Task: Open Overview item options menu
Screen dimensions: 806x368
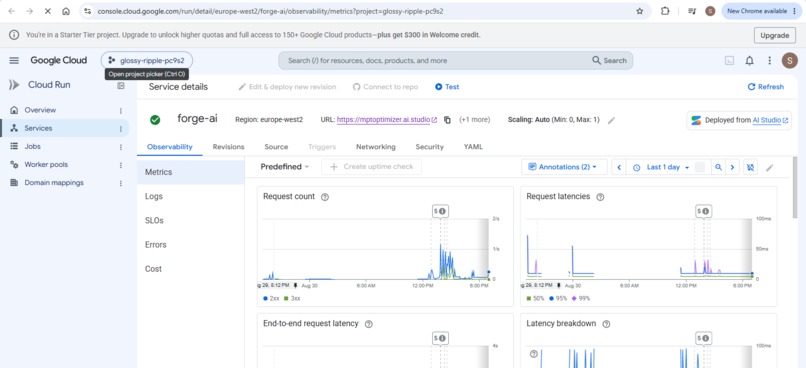Action: (121, 111)
